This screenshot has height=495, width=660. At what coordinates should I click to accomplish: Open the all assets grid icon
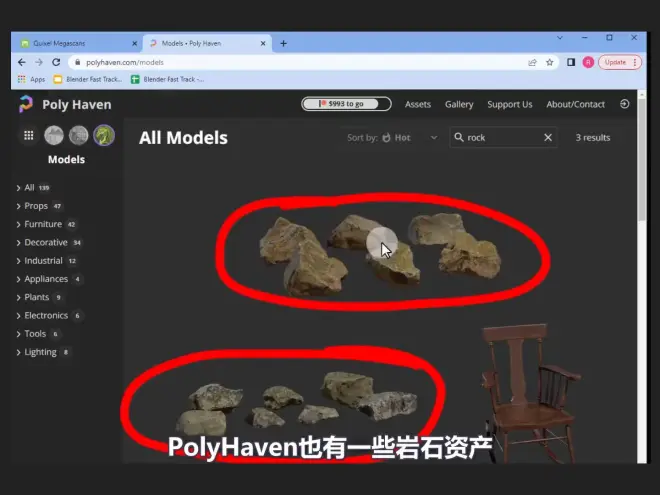tap(29, 136)
